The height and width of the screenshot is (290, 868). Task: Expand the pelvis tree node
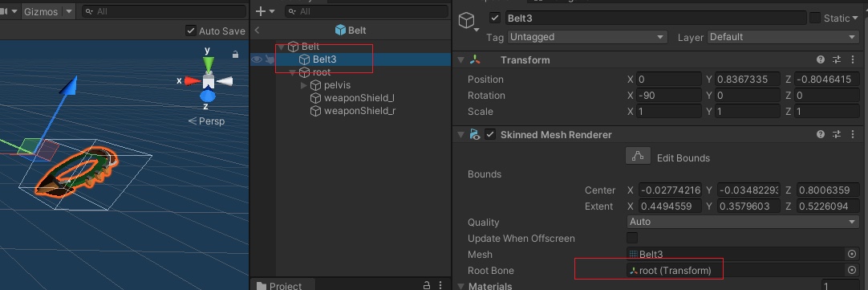[304, 85]
